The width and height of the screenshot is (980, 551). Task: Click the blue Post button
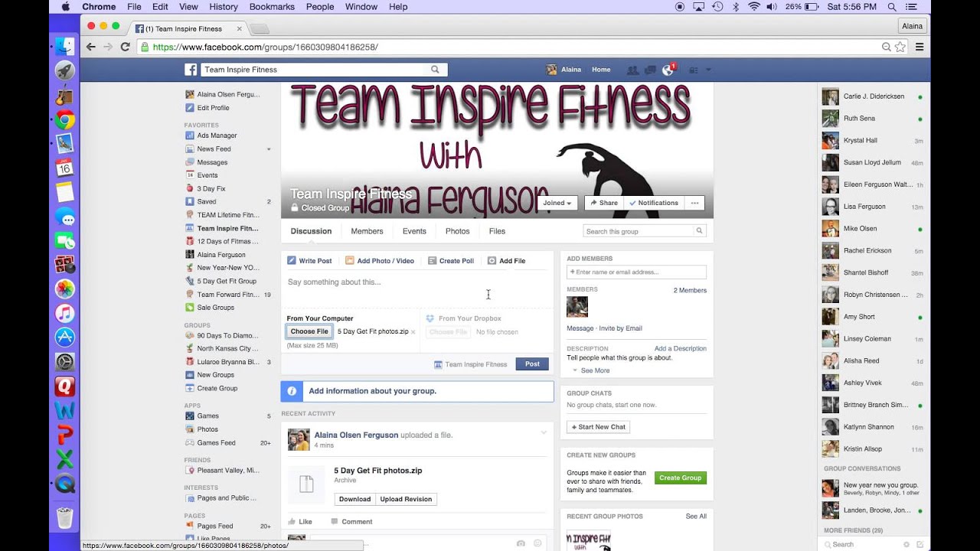(532, 364)
